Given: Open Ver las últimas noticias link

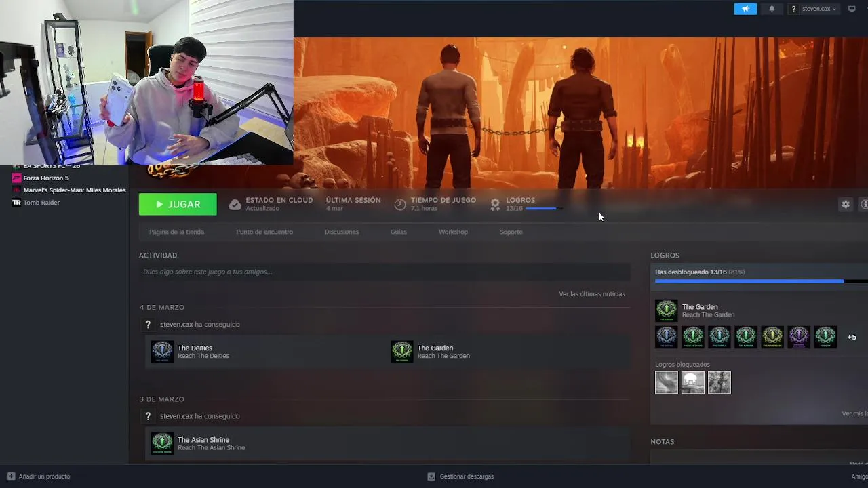Looking at the screenshot, I should point(592,294).
